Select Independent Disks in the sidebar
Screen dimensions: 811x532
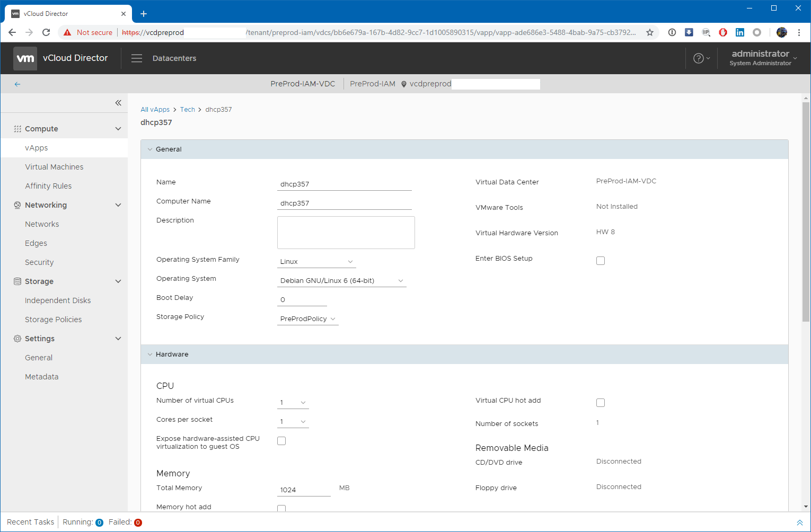[x=58, y=300]
